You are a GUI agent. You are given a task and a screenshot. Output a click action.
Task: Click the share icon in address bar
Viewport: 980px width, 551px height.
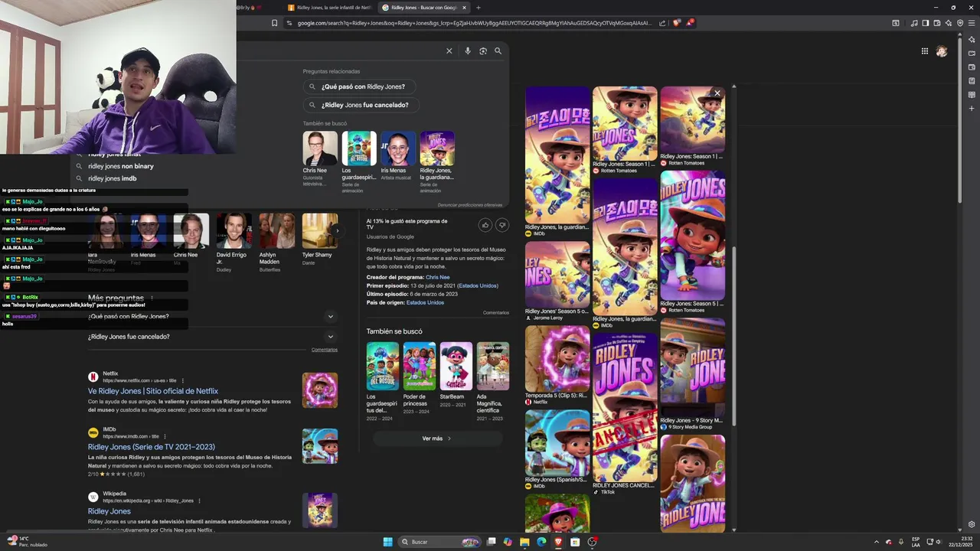662,23
